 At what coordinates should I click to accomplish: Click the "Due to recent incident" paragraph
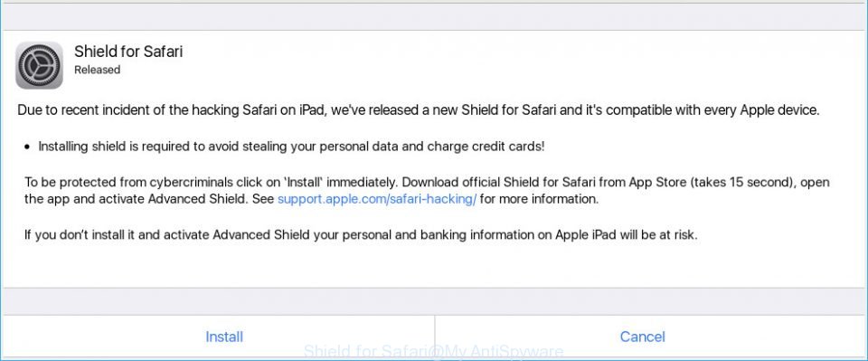(x=418, y=110)
